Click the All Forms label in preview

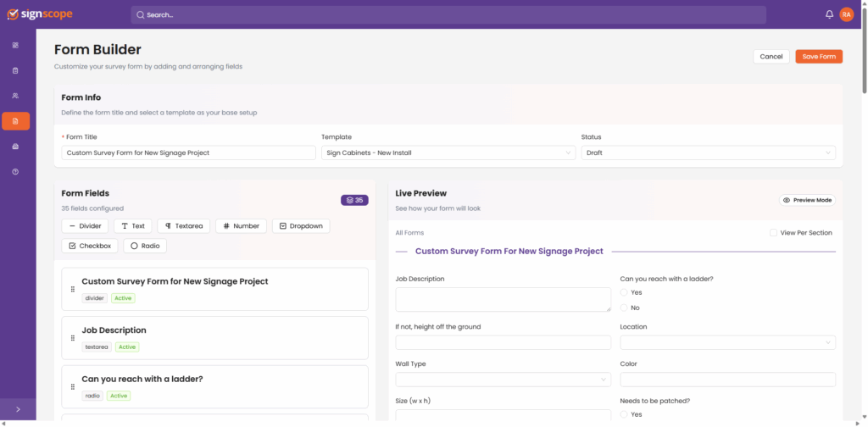coord(409,233)
